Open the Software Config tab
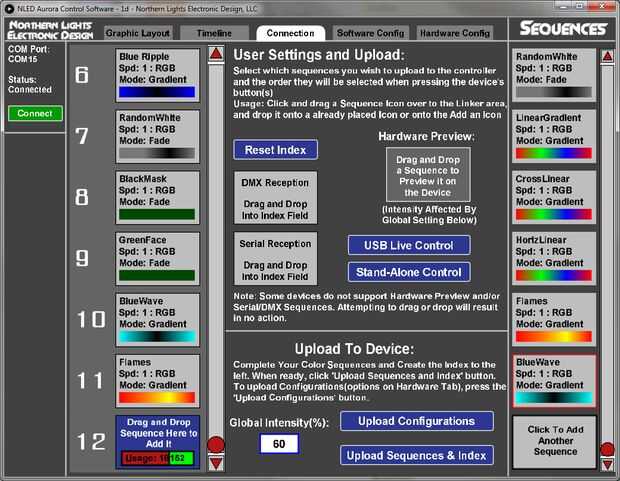This screenshot has width=620, height=481. 370,33
